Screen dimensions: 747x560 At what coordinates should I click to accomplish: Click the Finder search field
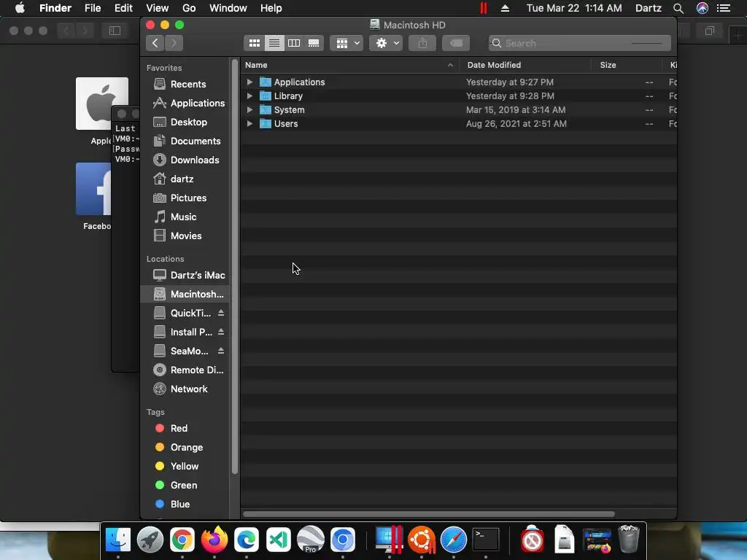[580, 43]
